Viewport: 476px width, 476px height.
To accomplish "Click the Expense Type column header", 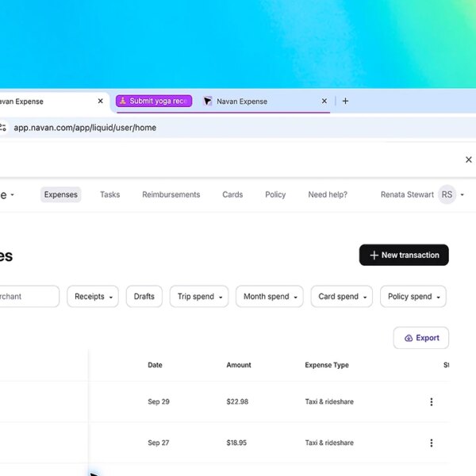I will pos(327,365).
